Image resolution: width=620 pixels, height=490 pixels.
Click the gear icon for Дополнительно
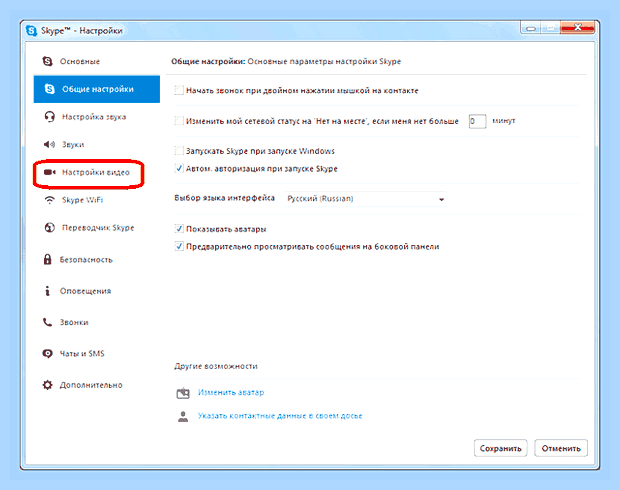(47, 385)
